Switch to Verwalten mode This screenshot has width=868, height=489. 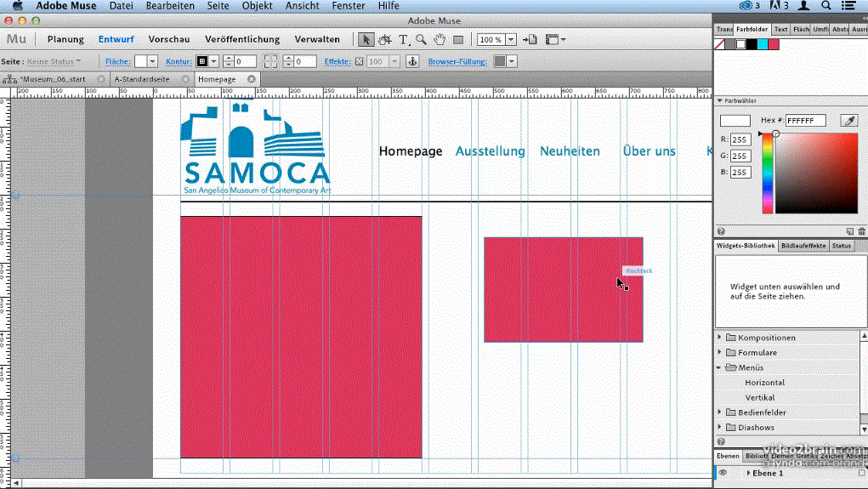317,39
